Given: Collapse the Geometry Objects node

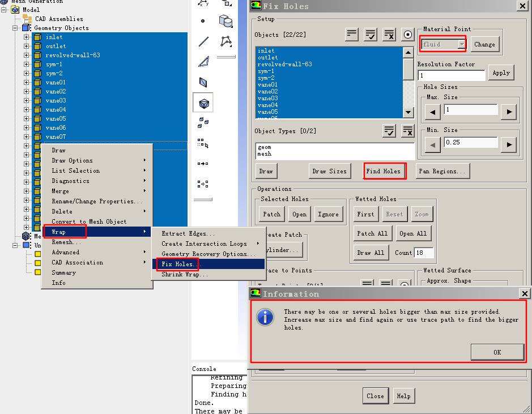Looking at the screenshot, I should (15, 28).
